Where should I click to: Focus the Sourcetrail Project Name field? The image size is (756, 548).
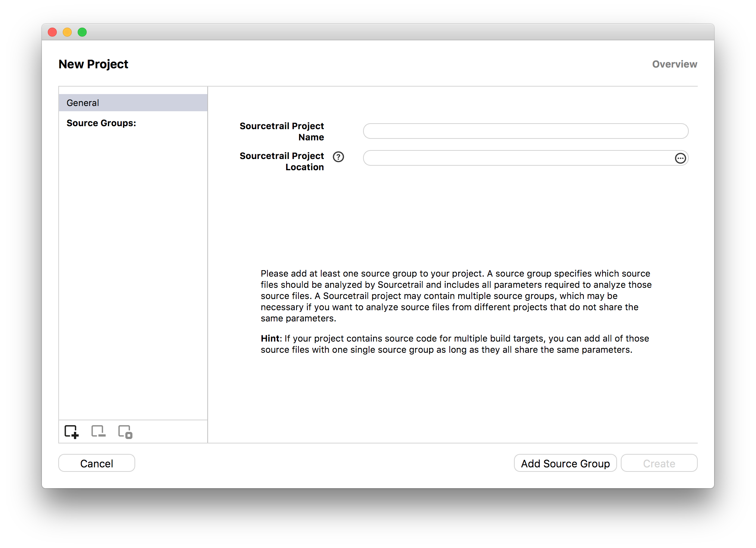[525, 131]
